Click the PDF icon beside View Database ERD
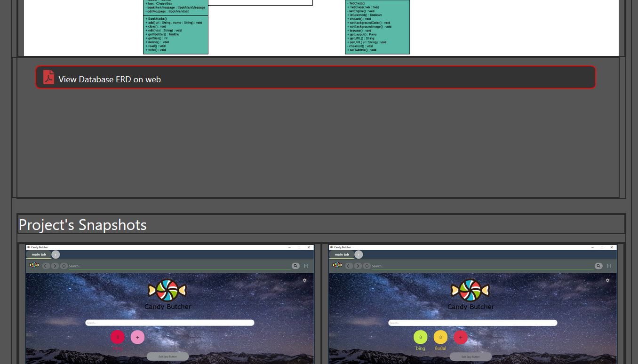Viewport: 638px width, 364px height. click(x=48, y=77)
